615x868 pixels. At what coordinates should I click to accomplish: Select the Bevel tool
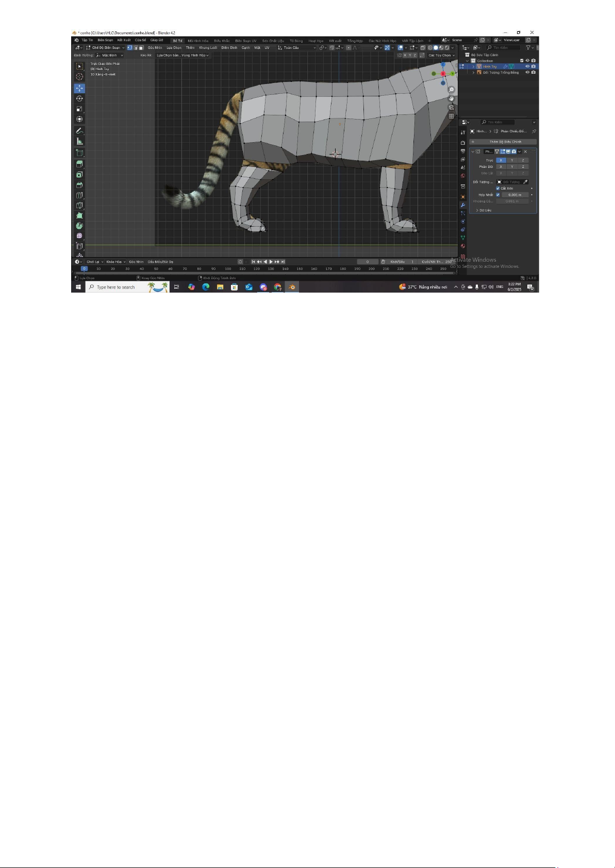coord(79,185)
